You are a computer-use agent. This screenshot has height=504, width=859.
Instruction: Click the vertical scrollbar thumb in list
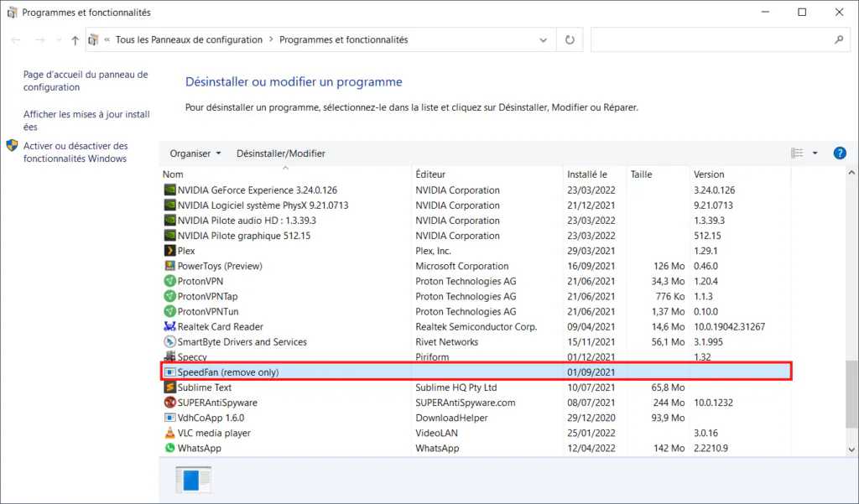pos(851,394)
